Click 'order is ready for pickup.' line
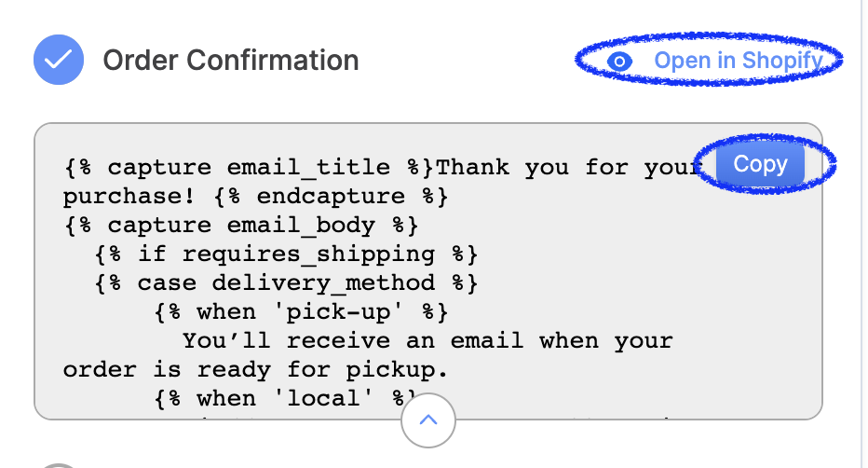The image size is (868, 468). point(255,369)
